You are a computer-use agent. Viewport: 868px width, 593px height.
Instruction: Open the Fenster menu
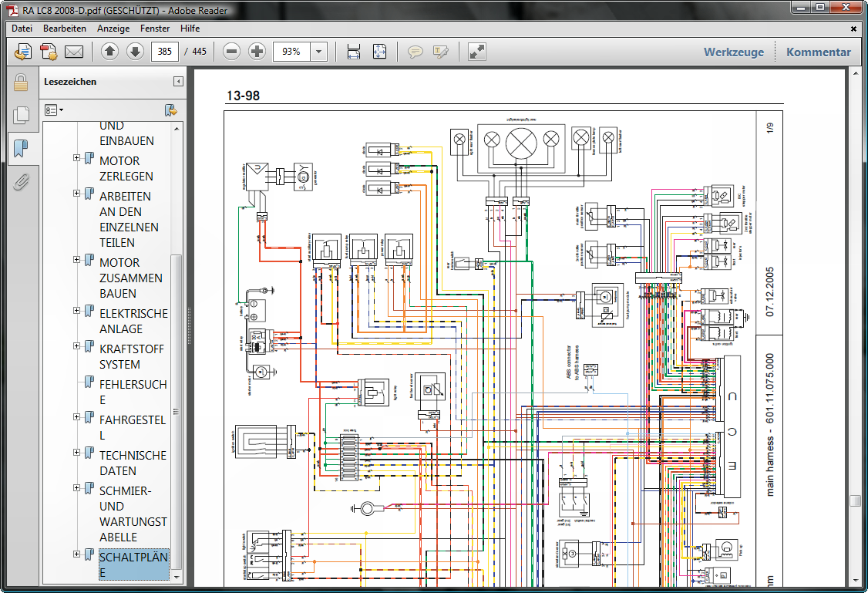coord(156,29)
